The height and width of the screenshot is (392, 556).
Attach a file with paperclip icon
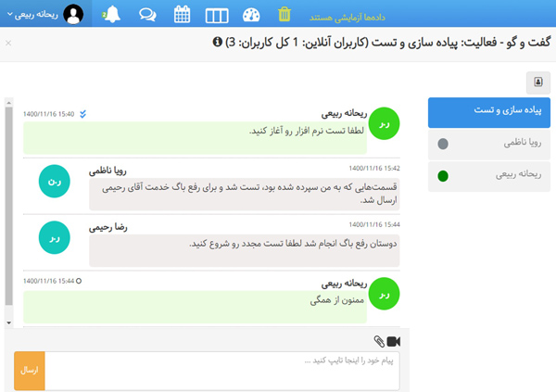pos(379,341)
